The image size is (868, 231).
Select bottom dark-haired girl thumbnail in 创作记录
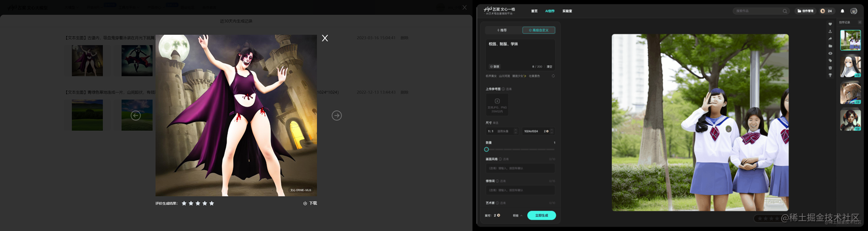click(850, 120)
